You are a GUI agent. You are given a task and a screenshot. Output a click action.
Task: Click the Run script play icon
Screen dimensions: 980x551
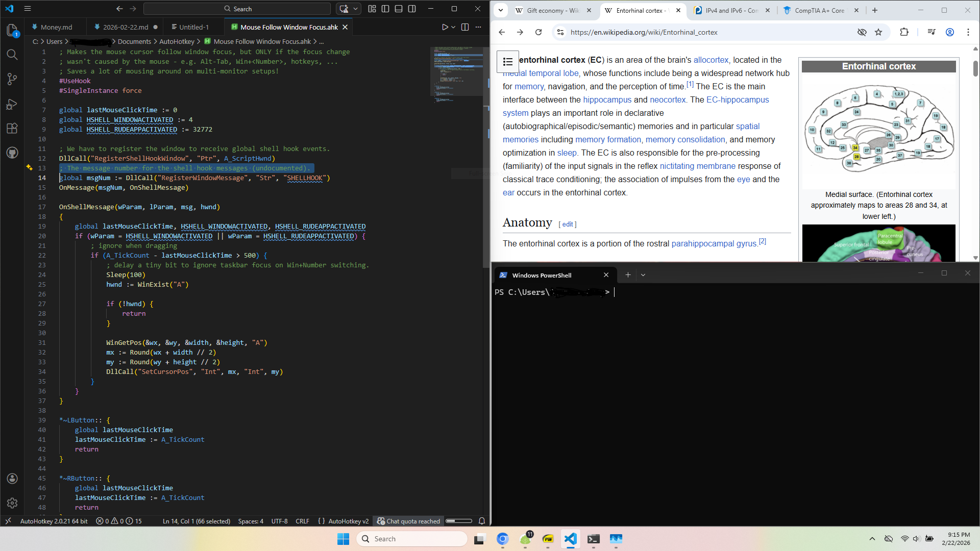point(445,27)
